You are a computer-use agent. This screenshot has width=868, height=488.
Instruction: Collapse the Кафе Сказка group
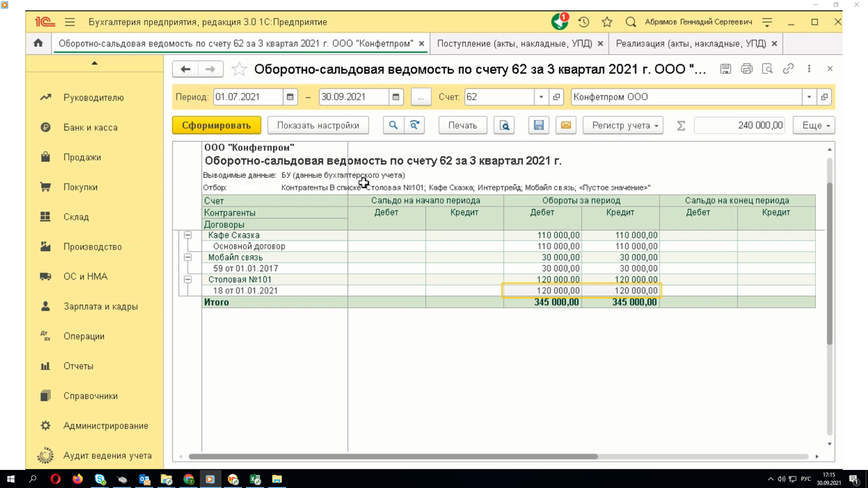(187, 235)
